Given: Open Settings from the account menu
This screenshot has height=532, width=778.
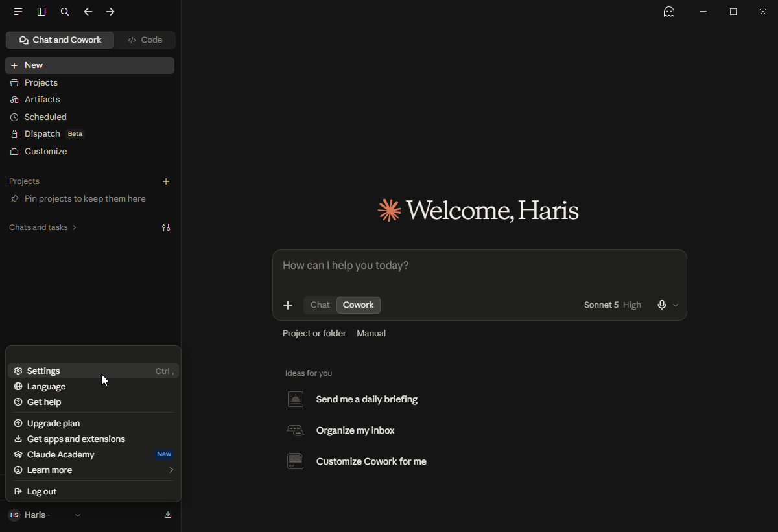Looking at the screenshot, I should point(93,371).
